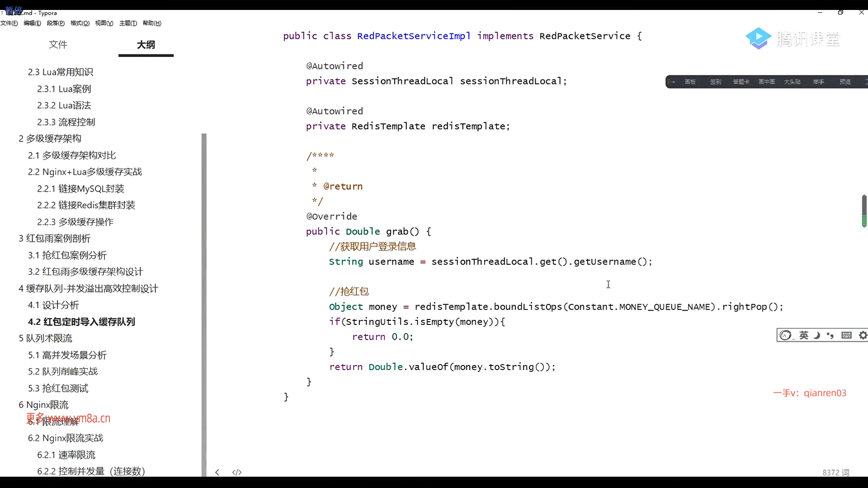868x488 pixels.
Task: Open the IME logo menu
Action: coord(786,335)
